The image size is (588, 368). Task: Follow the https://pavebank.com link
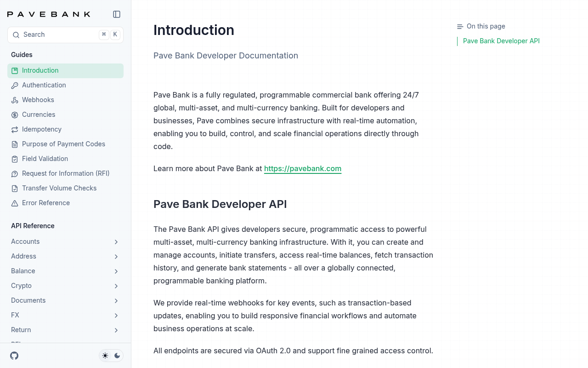click(303, 168)
